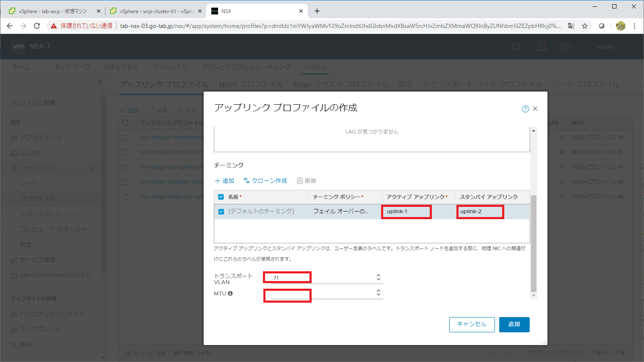
Task: Switch to トランスポート ノード プロファイル tab
Action: pyautogui.click(x=483, y=84)
